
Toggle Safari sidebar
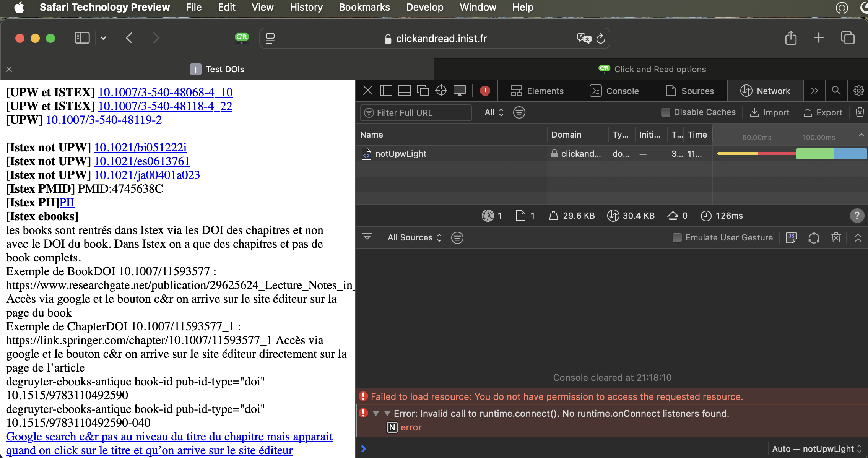[x=82, y=38]
